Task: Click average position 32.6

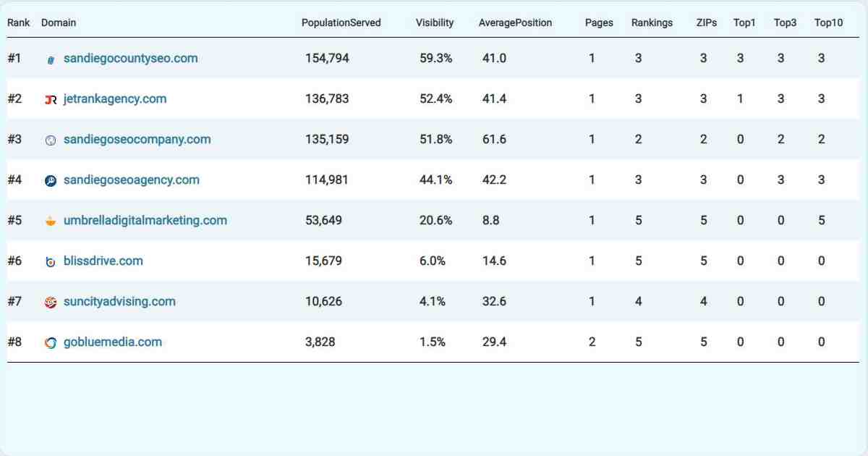Action: pos(494,302)
